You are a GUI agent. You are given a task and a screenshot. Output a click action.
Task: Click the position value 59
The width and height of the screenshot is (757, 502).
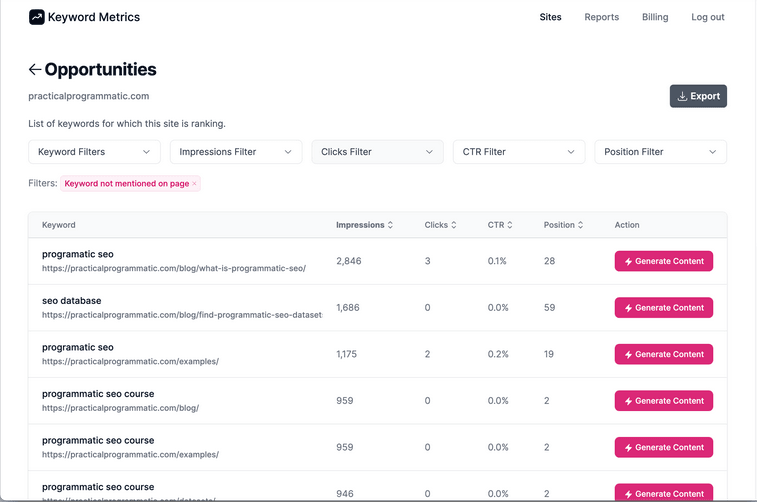coord(549,307)
